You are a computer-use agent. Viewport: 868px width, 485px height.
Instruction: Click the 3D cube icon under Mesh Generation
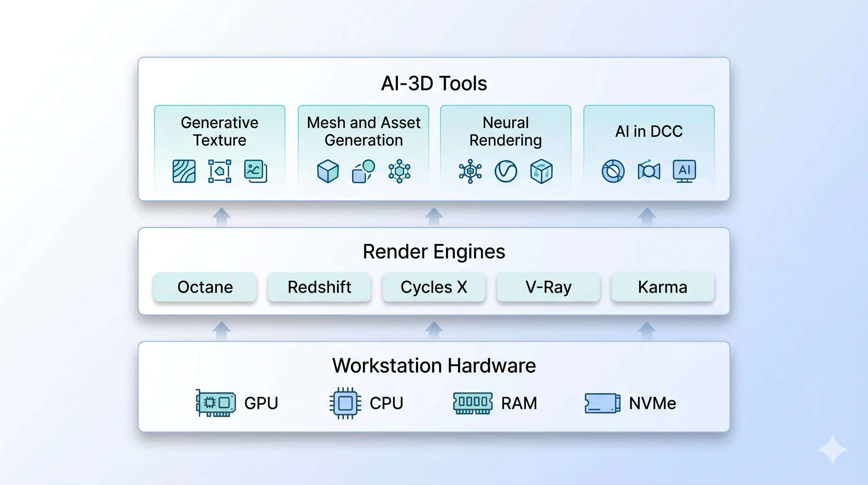328,171
